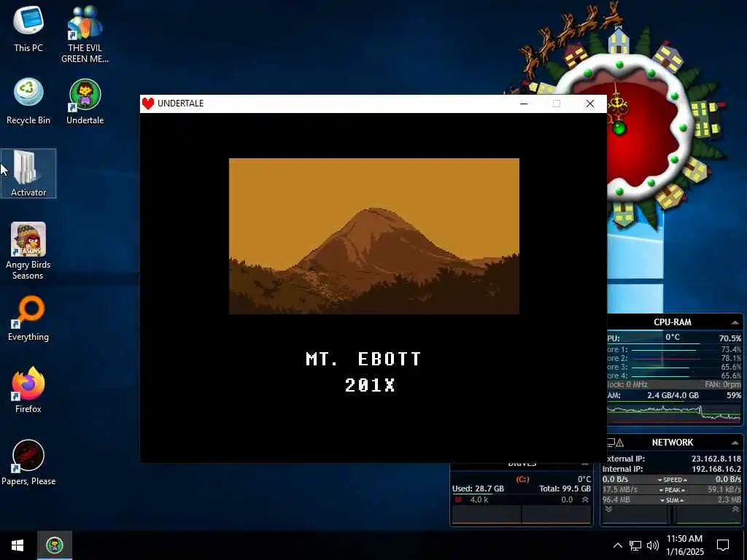Select the Activator folder icon
747x560 pixels.
click(x=28, y=174)
